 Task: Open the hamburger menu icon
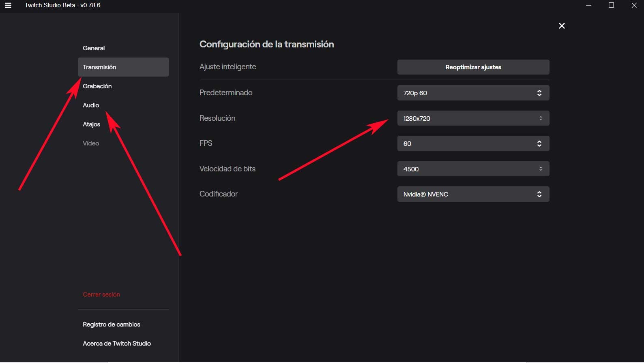[8, 5]
